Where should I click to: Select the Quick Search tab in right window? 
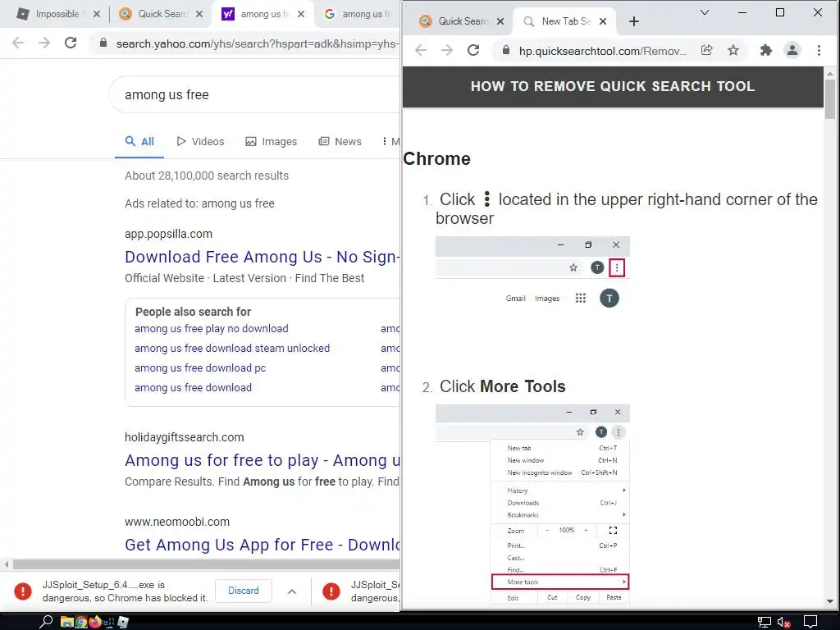pyautogui.click(x=455, y=21)
